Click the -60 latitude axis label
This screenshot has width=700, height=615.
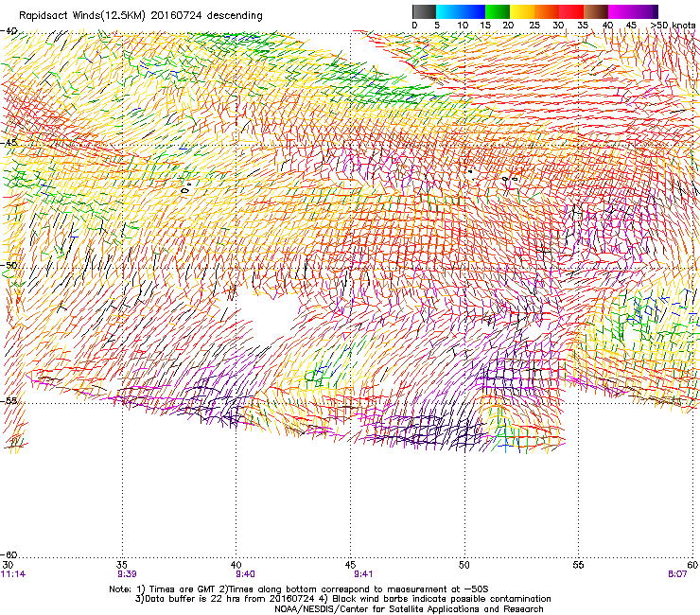coord(9,555)
